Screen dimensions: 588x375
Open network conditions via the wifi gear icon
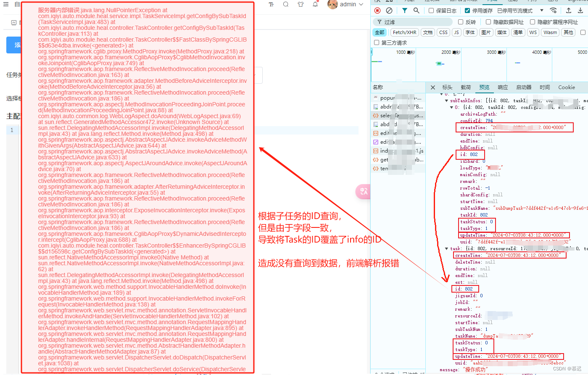pyautogui.click(x=554, y=11)
